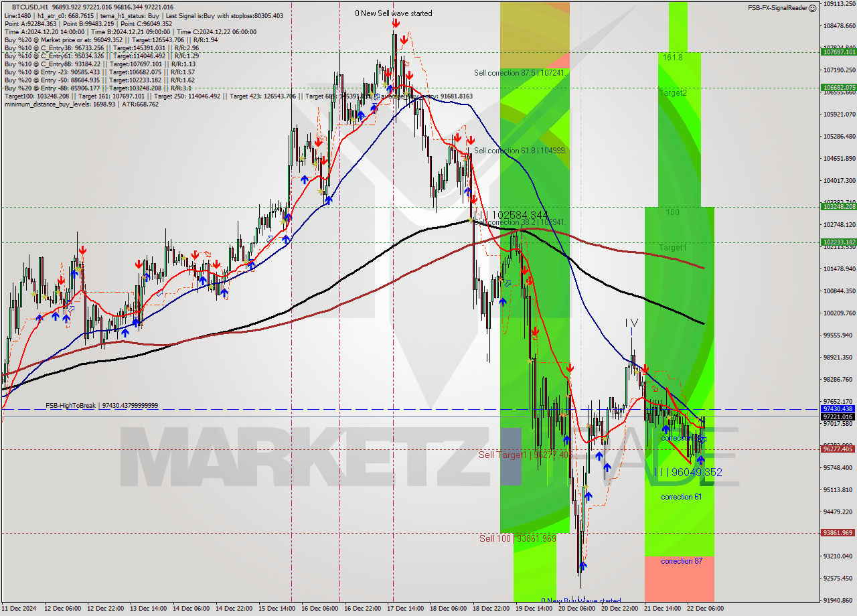This screenshot has width=857, height=616.
Task: Click the 'correction 87' label
Action: tap(682, 561)
